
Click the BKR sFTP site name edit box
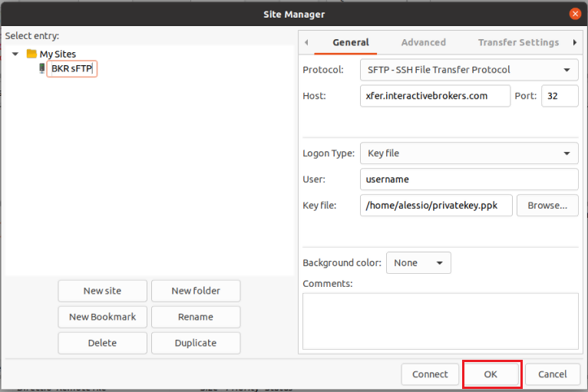(x=71, y=68)
